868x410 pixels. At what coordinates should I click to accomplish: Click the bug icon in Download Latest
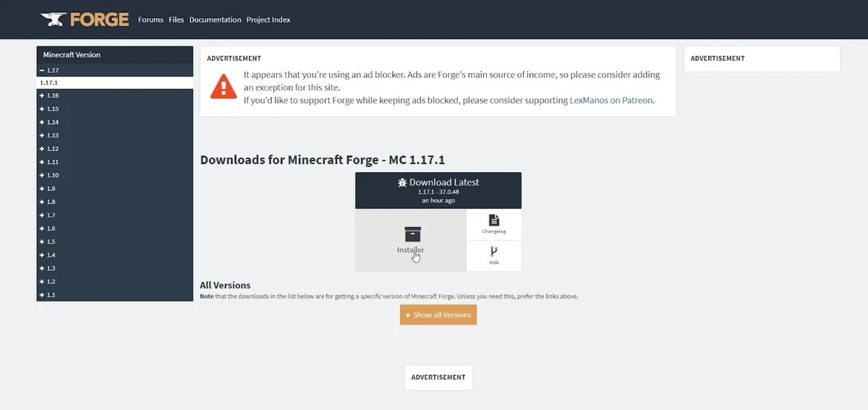coord(402,182)
